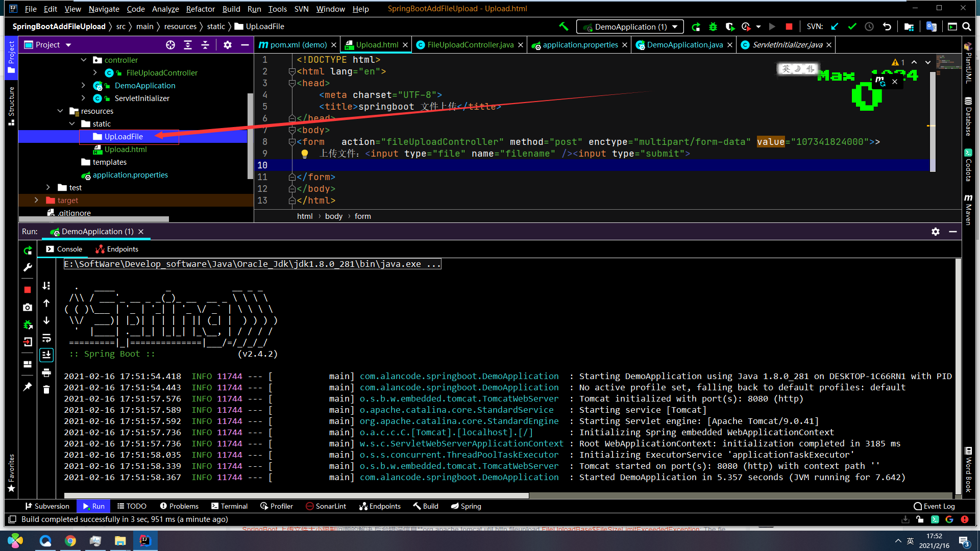Collapse the static folder
The height and width of the screenshot is (551, 980).
click(x=72, y=123)
